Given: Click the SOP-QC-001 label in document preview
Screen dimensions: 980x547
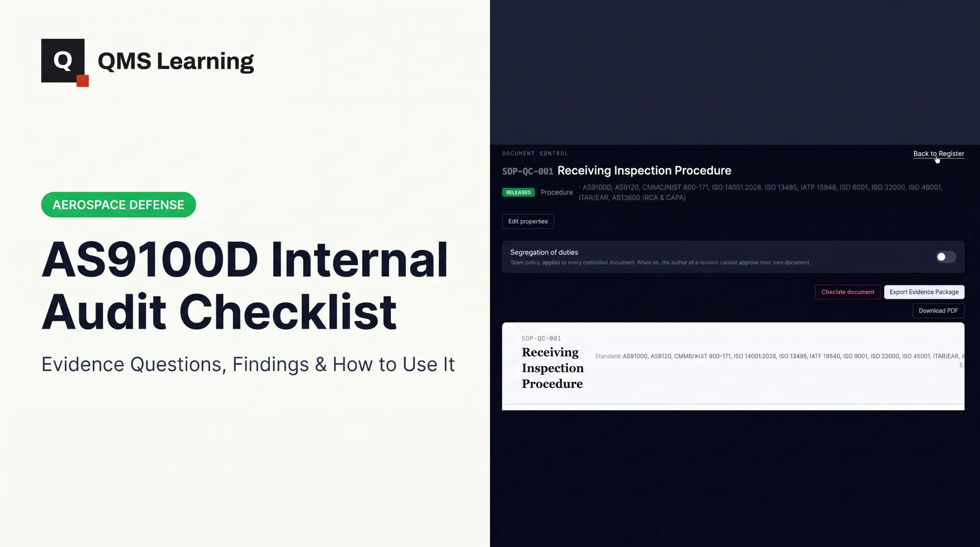Looking at the screenshot, I should coord(541,338).
